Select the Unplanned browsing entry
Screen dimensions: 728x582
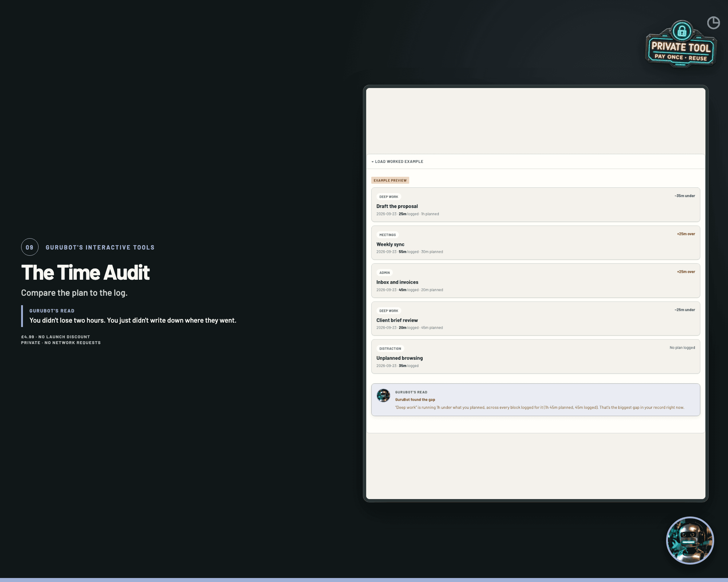click(535, 356)
